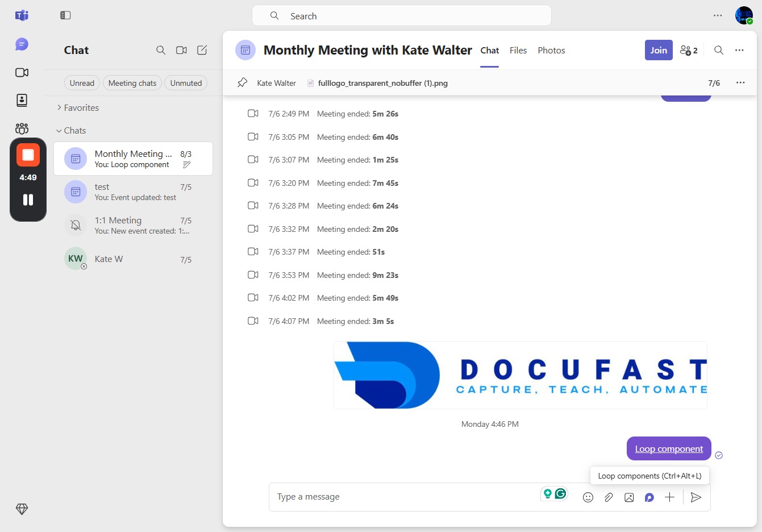Collapse the Chats section
Screen dimensions: 762x532
pyautogui.click(x=71, y=130)
